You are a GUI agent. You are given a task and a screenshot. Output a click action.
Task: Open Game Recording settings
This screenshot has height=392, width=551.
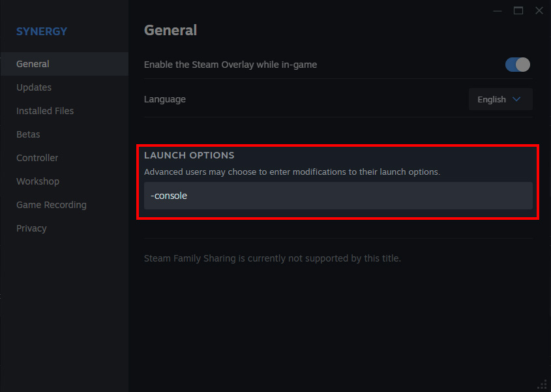click(x=52, y=205)
